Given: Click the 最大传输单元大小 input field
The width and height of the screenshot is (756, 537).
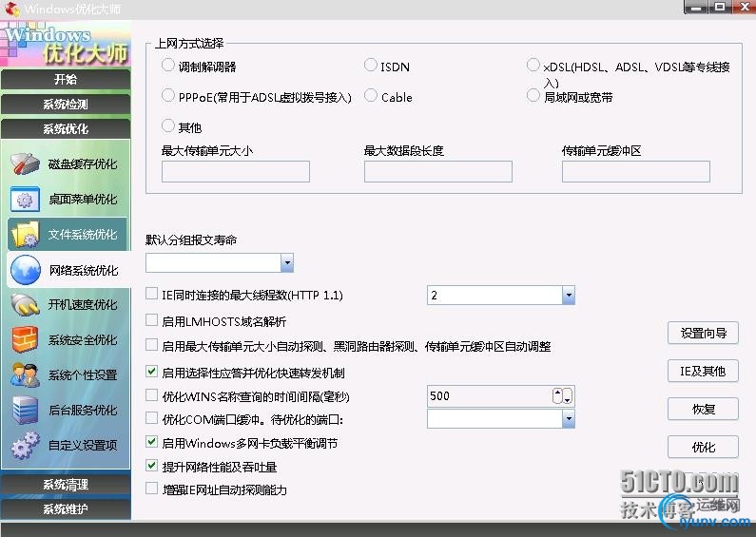Looking at the screenshot, I should (x=236, y=172).
